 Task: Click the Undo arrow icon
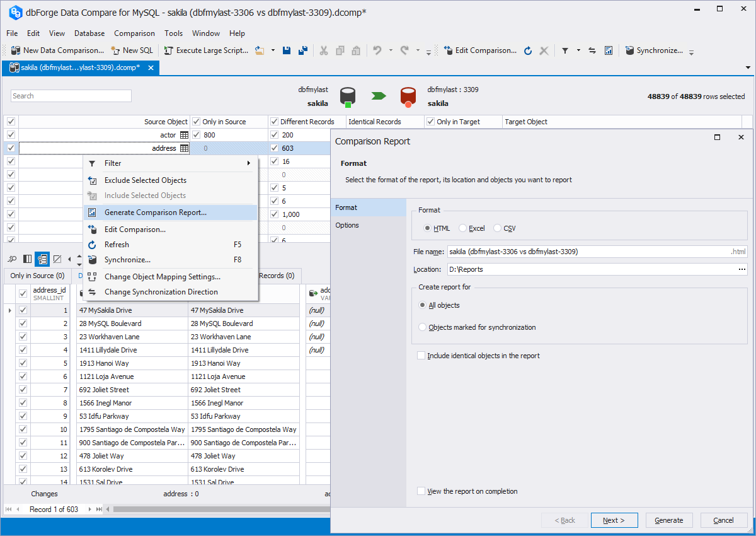point(377,50)
